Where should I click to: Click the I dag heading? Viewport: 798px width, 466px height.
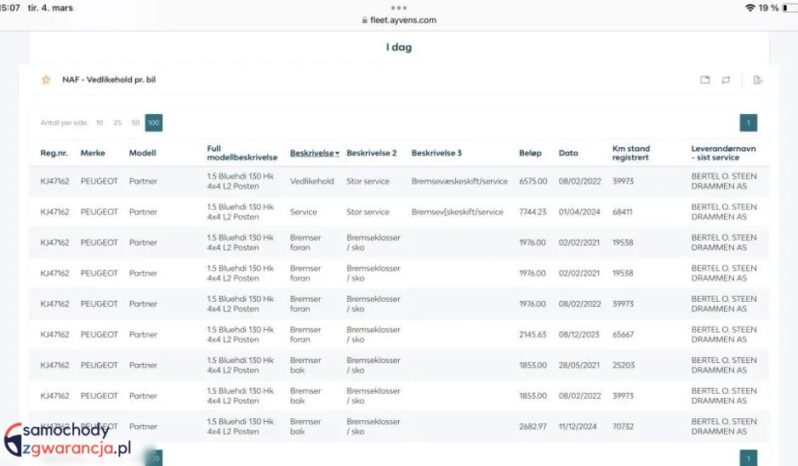pyautogui.click(x=399, y=47)
